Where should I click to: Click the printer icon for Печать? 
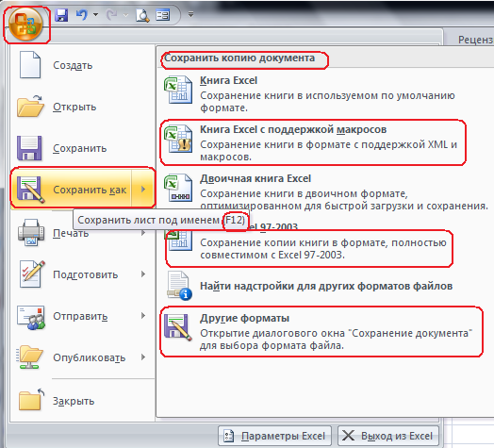30,233
